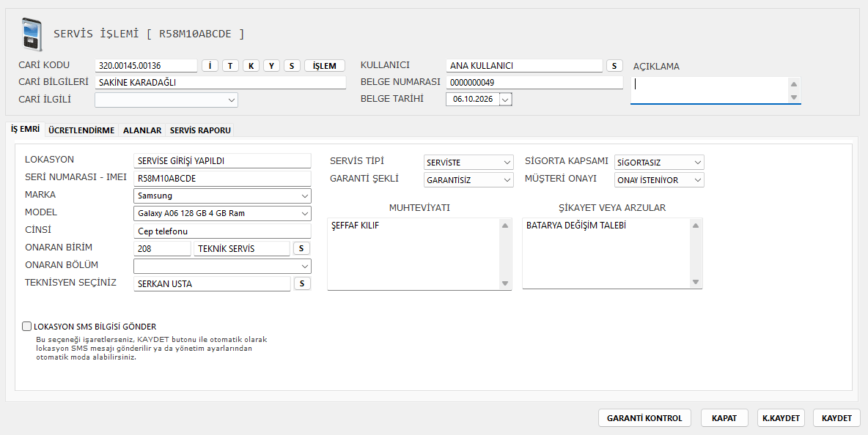Expand the CARİ İLGİLİ dropdown
This screenshot has height=435, width=868.
(x=232, y=100)
